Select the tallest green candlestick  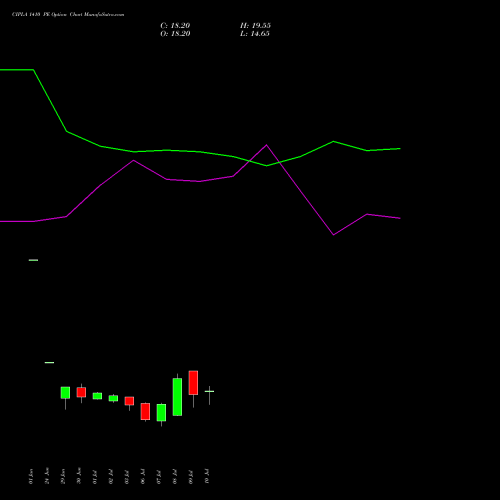tap(177, 397)
